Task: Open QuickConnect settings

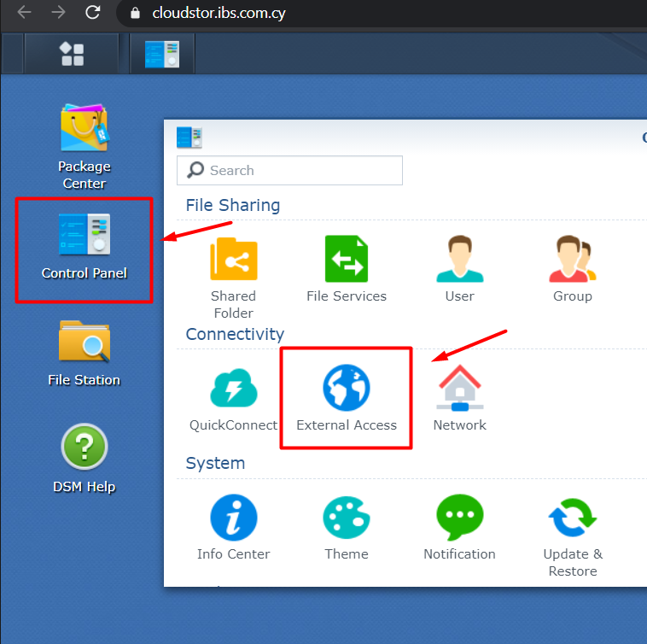Action: pyautogui.click(x=234, y=399)
